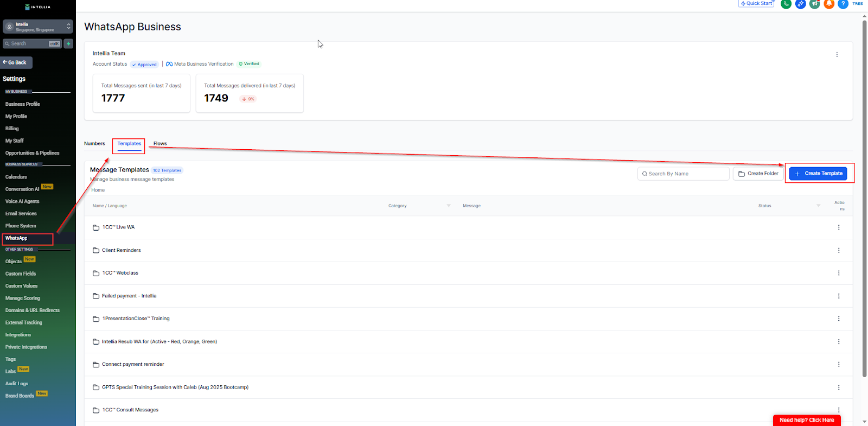This screenshot has width=868, height=426.
Task: Open the Client Reminders folder
Action: tap(122, 250)
